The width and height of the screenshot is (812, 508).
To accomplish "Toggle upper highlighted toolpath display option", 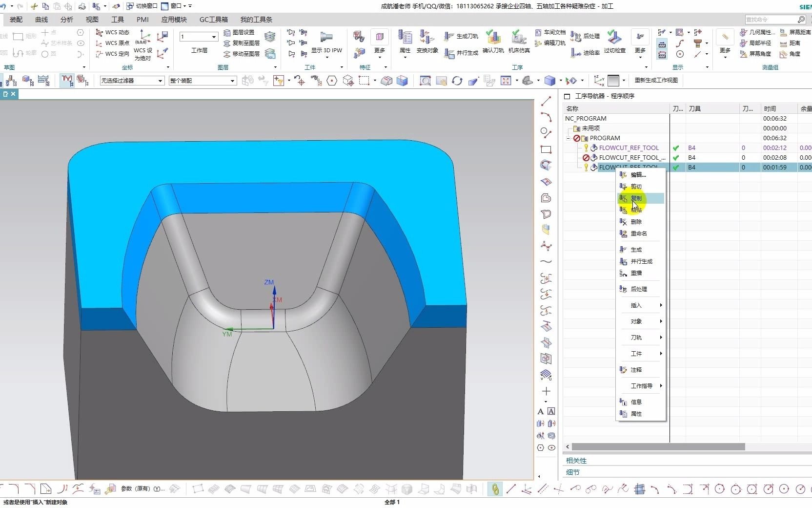I will pyautogui.click(x=662, y=44).
